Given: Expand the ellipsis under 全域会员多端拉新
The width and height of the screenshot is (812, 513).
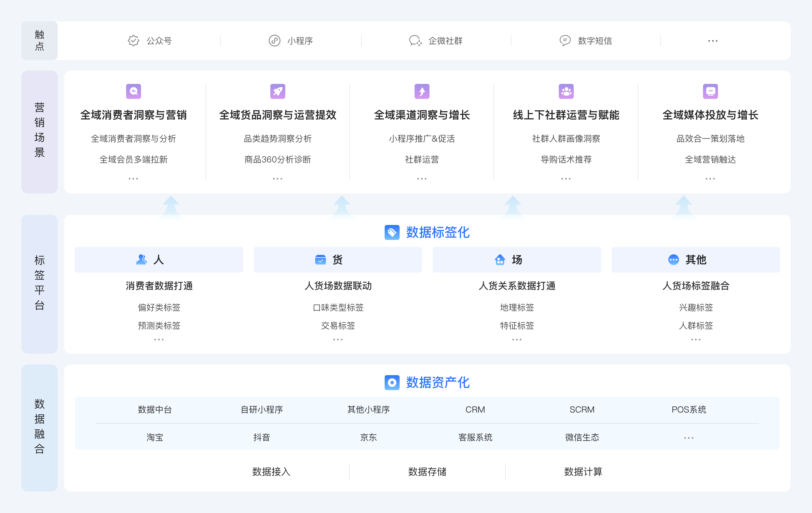Looking at the screenshot, I should click(x=133, y=179).
